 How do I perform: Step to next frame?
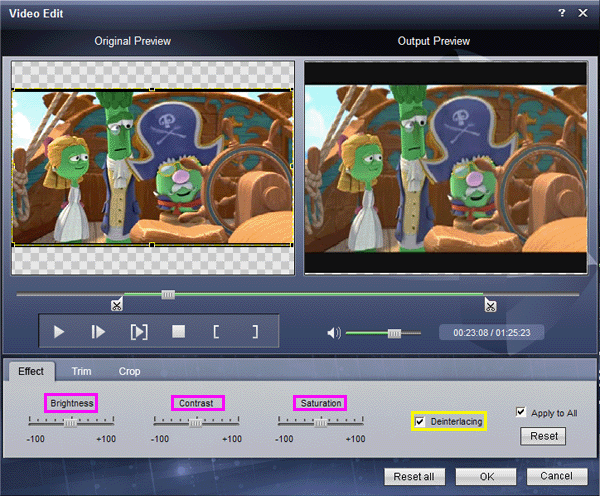98,332
